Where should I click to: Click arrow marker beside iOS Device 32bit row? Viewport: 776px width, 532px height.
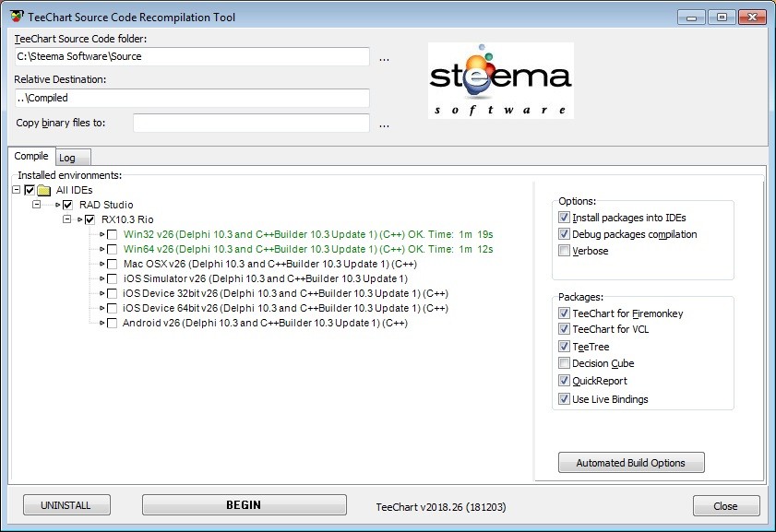pos(101,294)
